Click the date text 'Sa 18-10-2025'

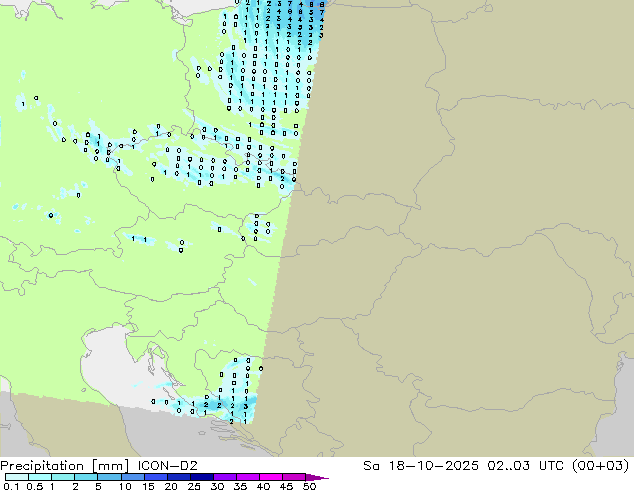421,466
